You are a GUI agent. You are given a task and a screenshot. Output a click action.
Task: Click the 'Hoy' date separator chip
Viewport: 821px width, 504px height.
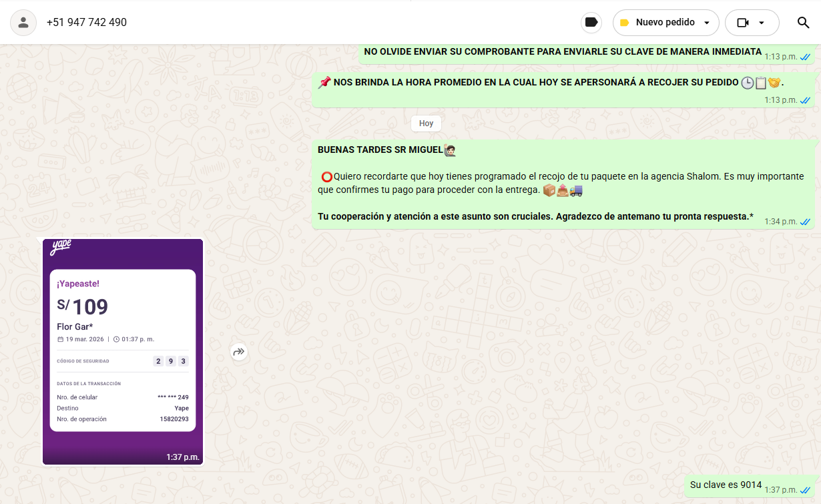[x=426, y=123]
